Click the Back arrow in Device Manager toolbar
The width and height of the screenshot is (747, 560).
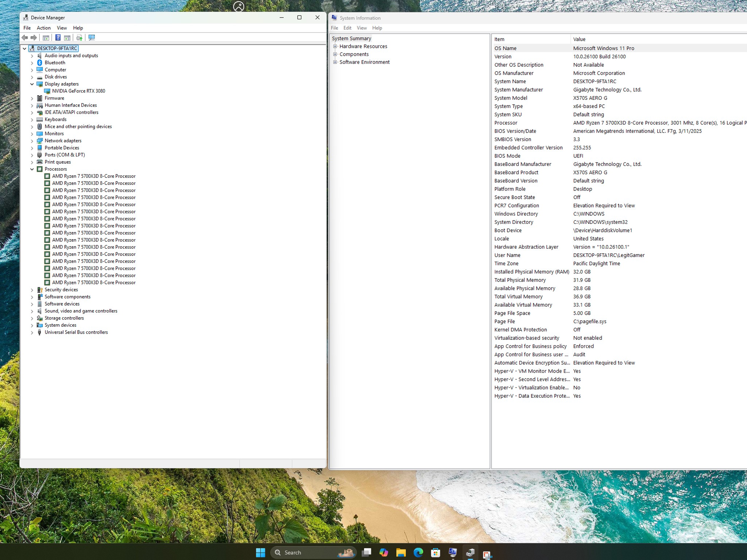[x=25, y=38]
